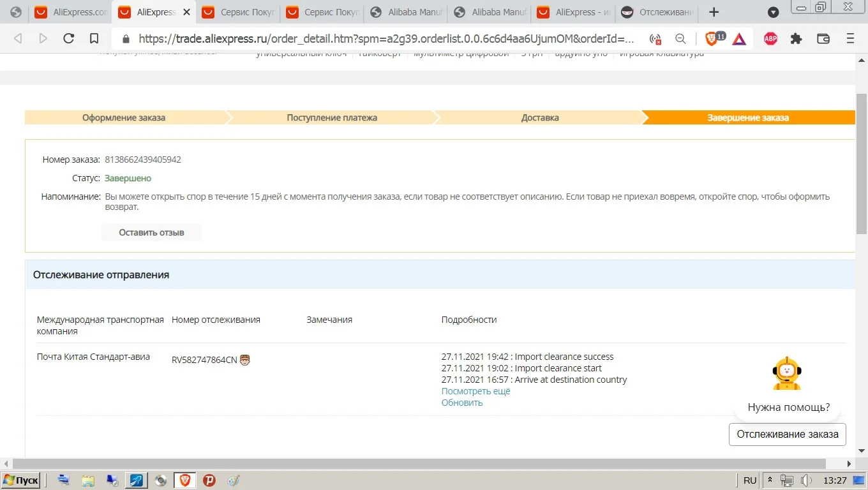Close the active AliExpress tab
868x490 pixels.
click(x=186, y=12)
